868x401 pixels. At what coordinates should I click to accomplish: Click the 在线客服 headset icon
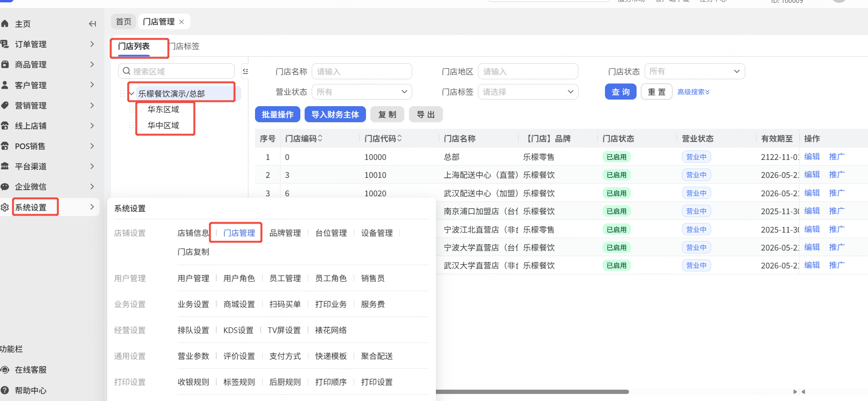click(x=5, y=370)
